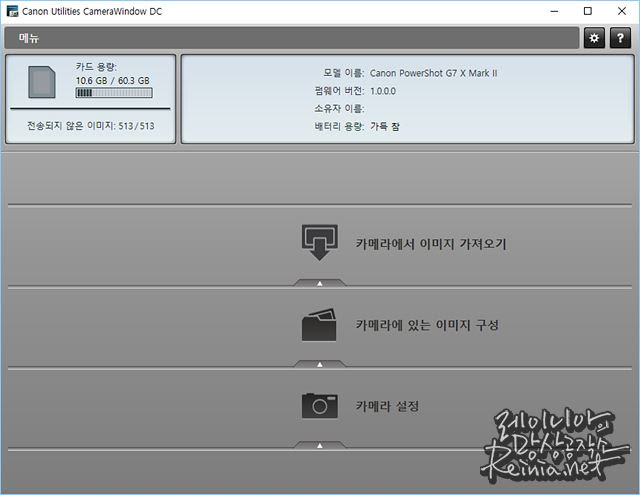Click the 소유자 이름: label
The height and width of the screenshot is (495, 640).
(339, 109)
